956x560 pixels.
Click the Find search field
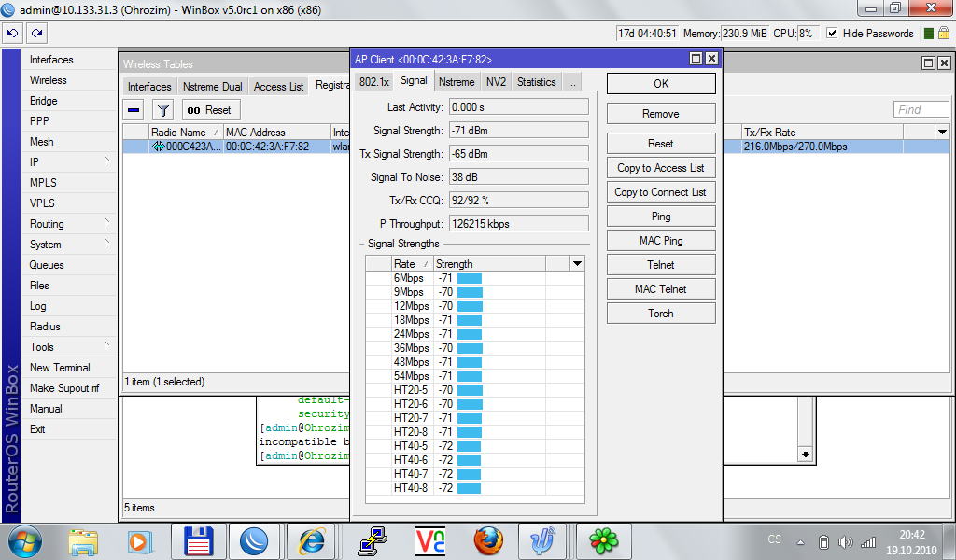tap(921, 110)
